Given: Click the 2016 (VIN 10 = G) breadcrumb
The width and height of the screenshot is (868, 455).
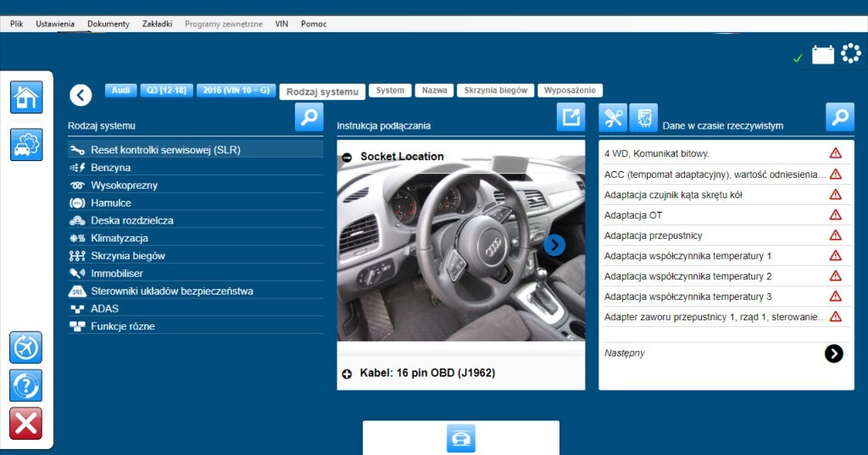Looking at the screenshot, I should 236,90.
